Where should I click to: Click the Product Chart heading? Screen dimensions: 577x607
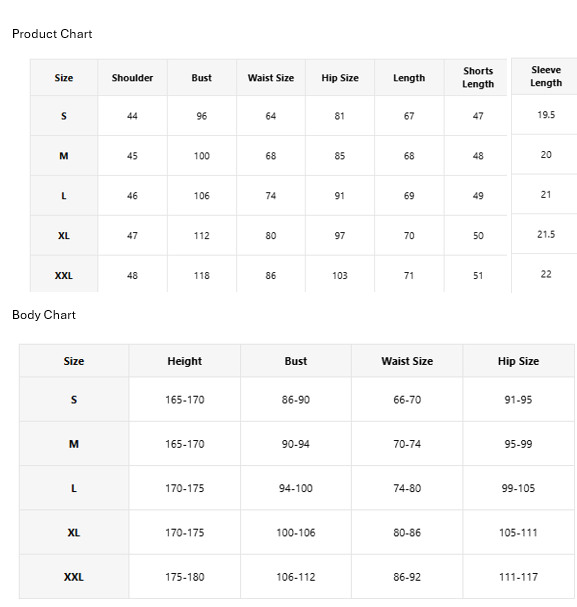tap(52, 34)
